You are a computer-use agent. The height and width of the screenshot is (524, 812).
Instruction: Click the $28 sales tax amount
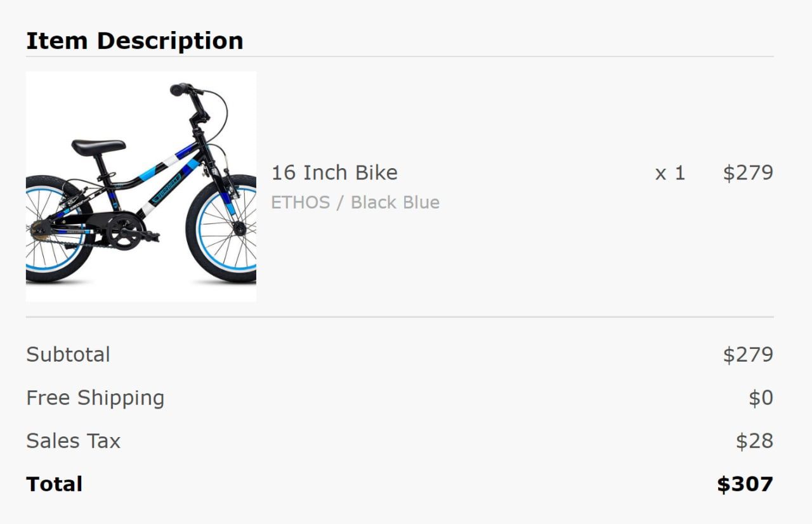tap(754, 441)
